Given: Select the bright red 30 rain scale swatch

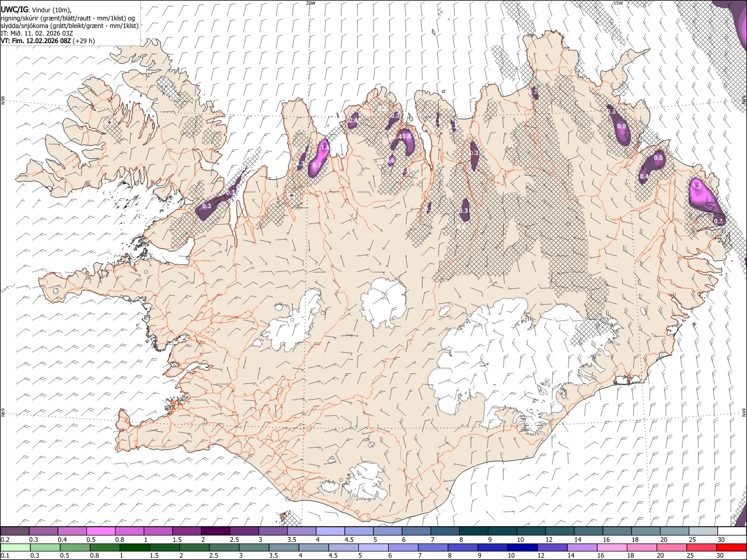Looking at the screenshot, I should point(732,547).
